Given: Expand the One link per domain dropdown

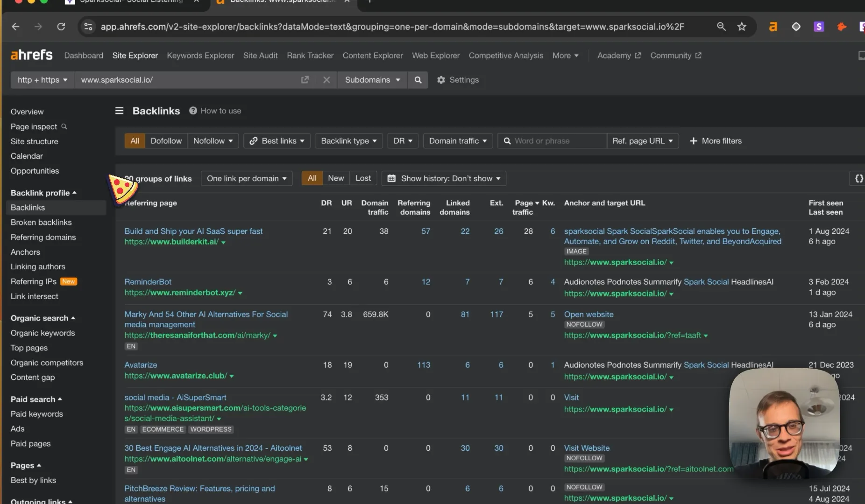Looking at the screenshot, I should click(x=247, y=178).
